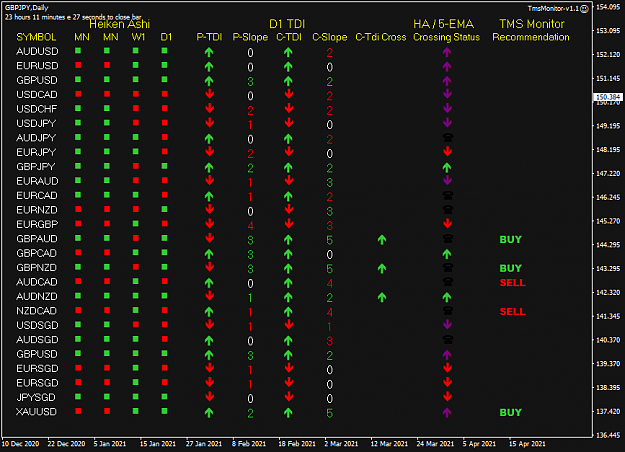
Task: Click the telephone icon in the AUDSGD row
Action: point(448,340)
